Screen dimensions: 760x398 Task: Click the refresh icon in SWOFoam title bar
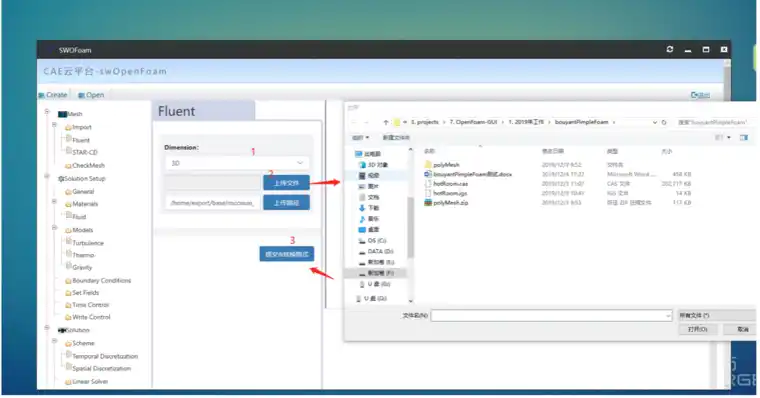tap(669, 49)
